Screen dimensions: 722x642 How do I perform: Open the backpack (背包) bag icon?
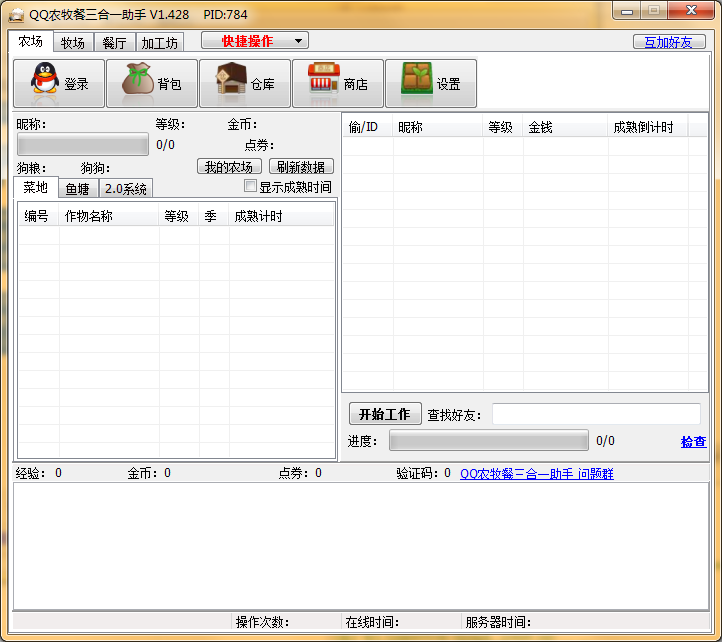[x=138, y=83]
